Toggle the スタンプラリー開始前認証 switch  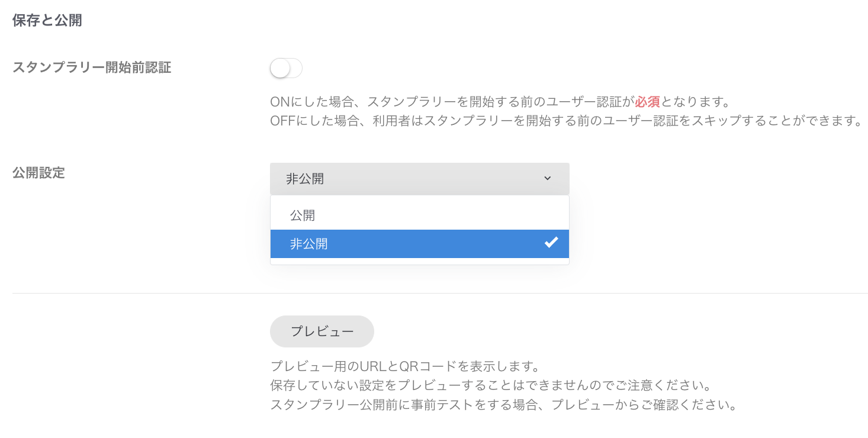point(286,69)
